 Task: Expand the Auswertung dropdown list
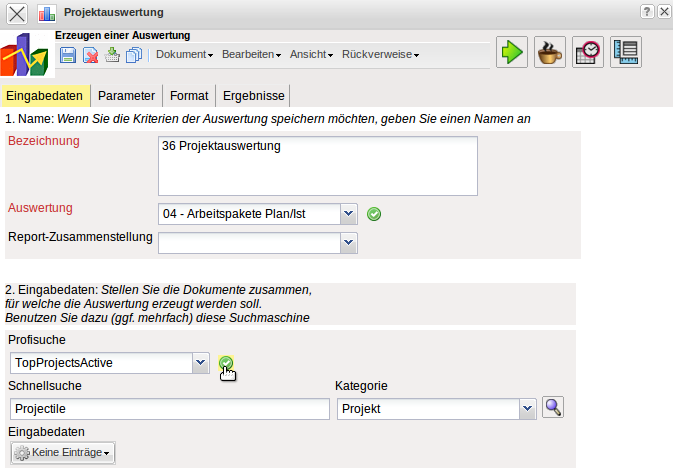tap(348, 213)
